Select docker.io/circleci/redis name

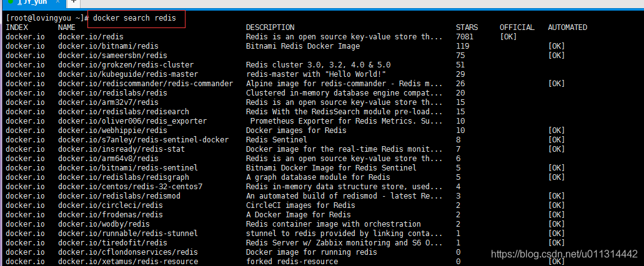[x=111, y=205]
